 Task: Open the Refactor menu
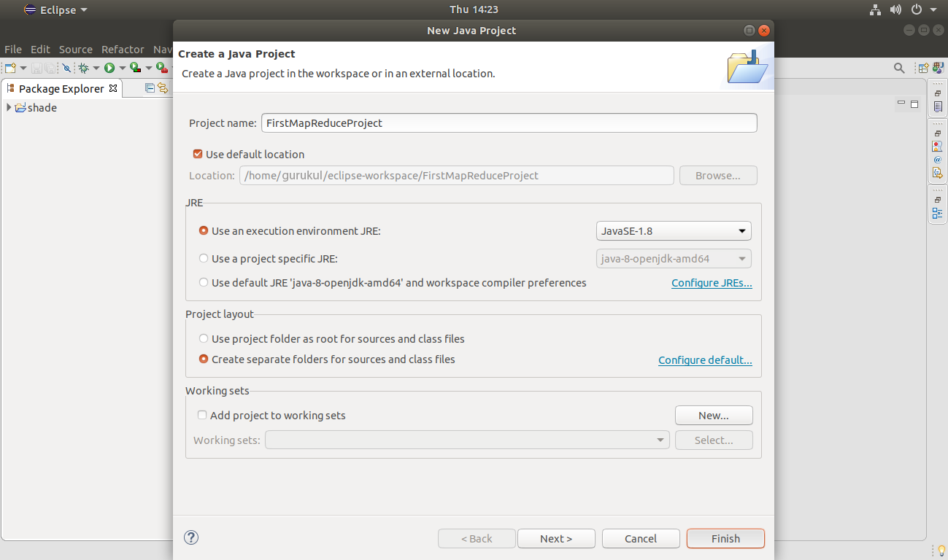pyautogui.click(x=123, y=49)
